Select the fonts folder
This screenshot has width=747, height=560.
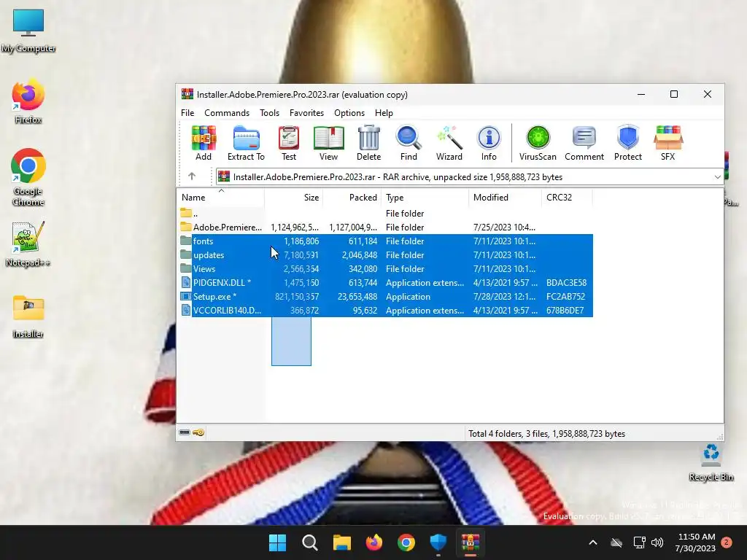(x=386, y=241)
